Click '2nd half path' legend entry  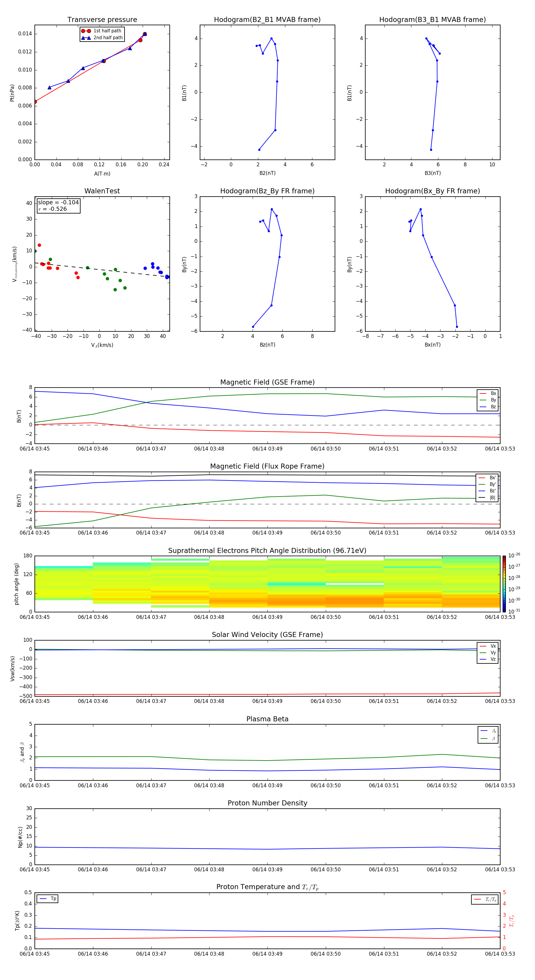(102, 38)
